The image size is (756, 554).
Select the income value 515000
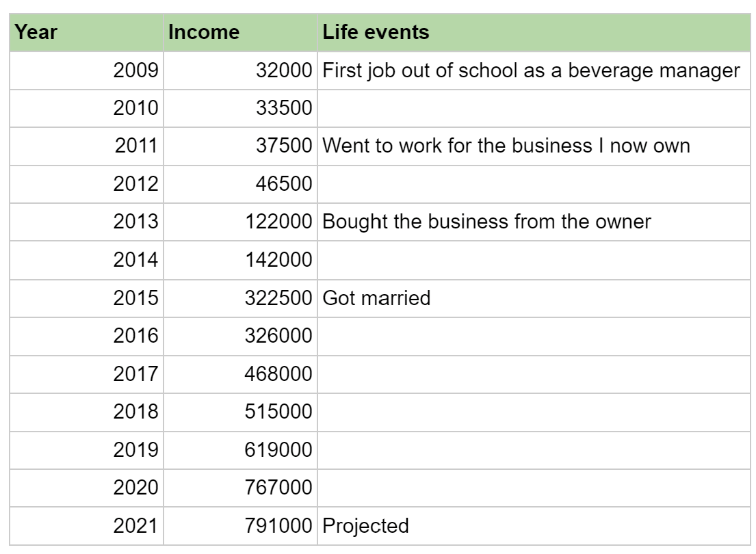click(241, 412)
